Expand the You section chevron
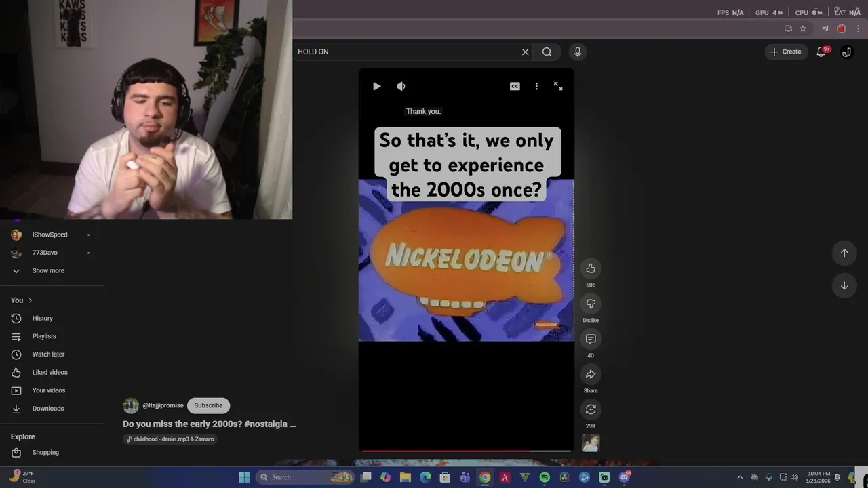 pos(30,300)
